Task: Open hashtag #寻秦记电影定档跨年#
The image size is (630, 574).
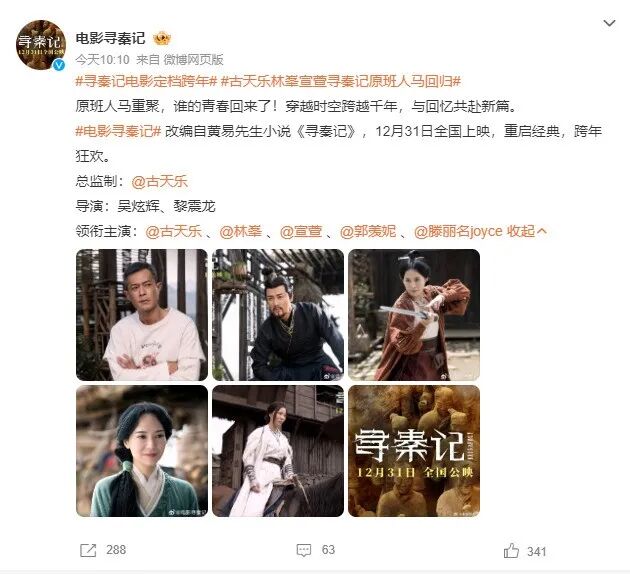Action: tap(146, 82)
